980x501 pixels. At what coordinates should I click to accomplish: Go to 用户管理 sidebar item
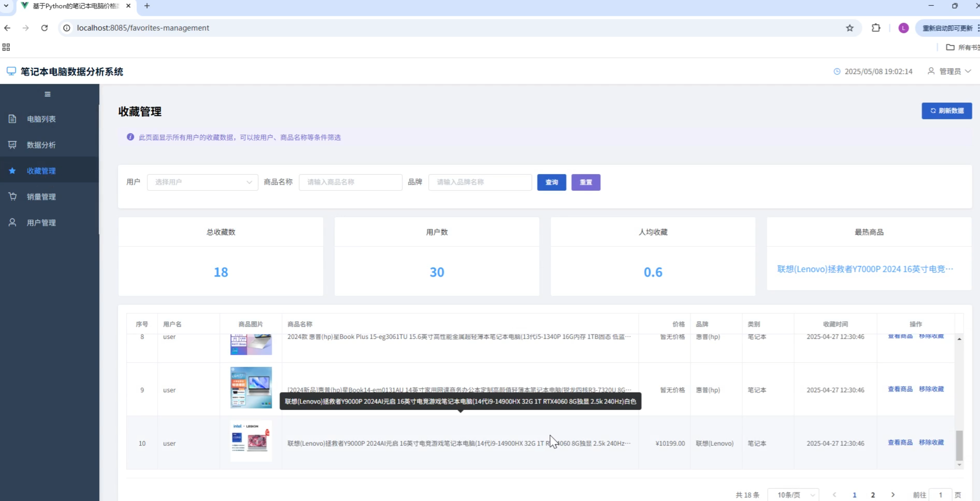click(41, 223)
